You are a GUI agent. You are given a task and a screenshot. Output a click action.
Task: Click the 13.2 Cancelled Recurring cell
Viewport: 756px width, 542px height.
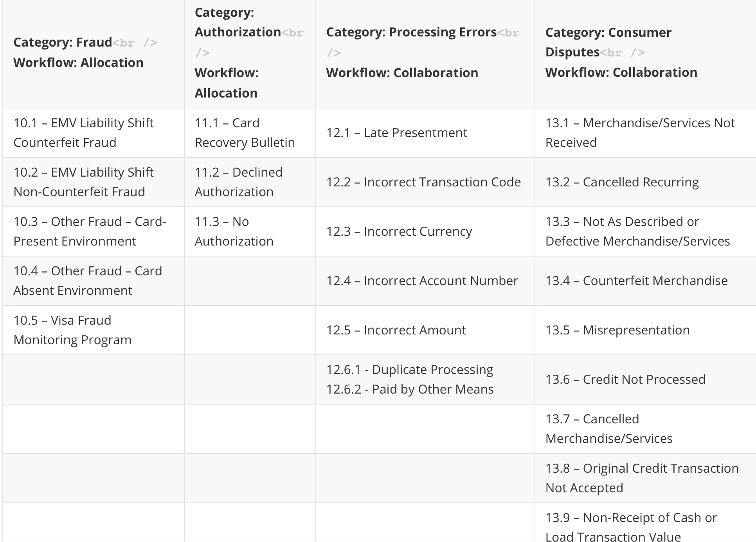[x=622, y=182]
